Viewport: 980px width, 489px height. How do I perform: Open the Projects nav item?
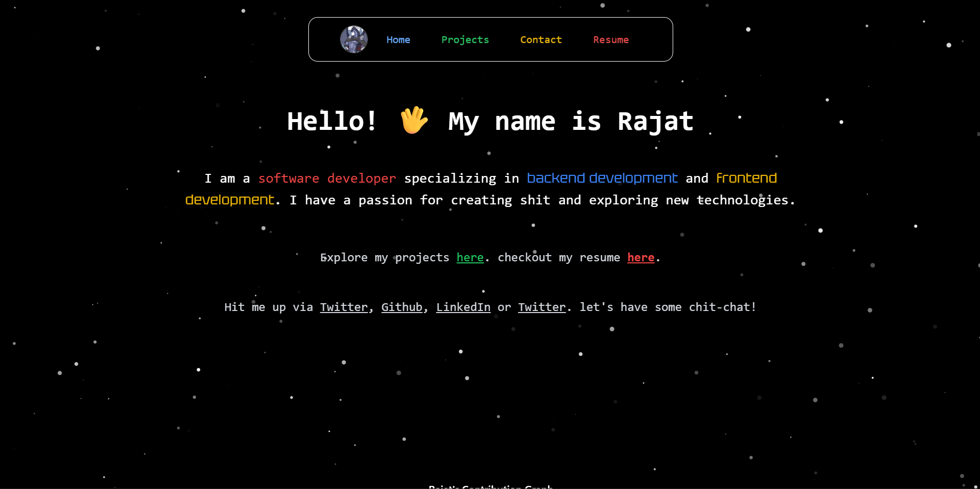[465, 40]
